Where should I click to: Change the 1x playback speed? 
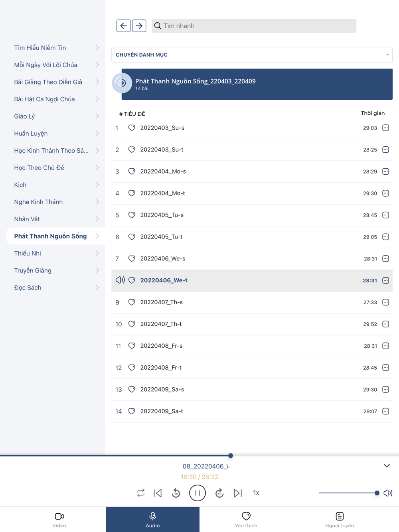click(x=256, y=493)
